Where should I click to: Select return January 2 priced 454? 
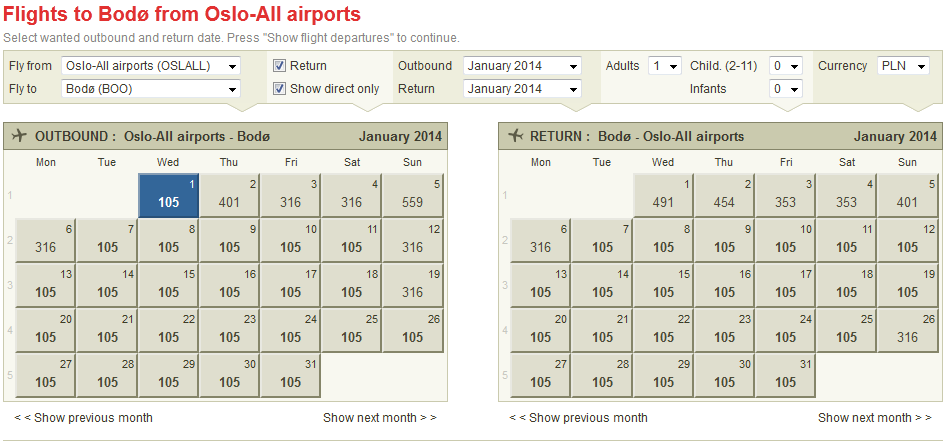coord(724,195)
